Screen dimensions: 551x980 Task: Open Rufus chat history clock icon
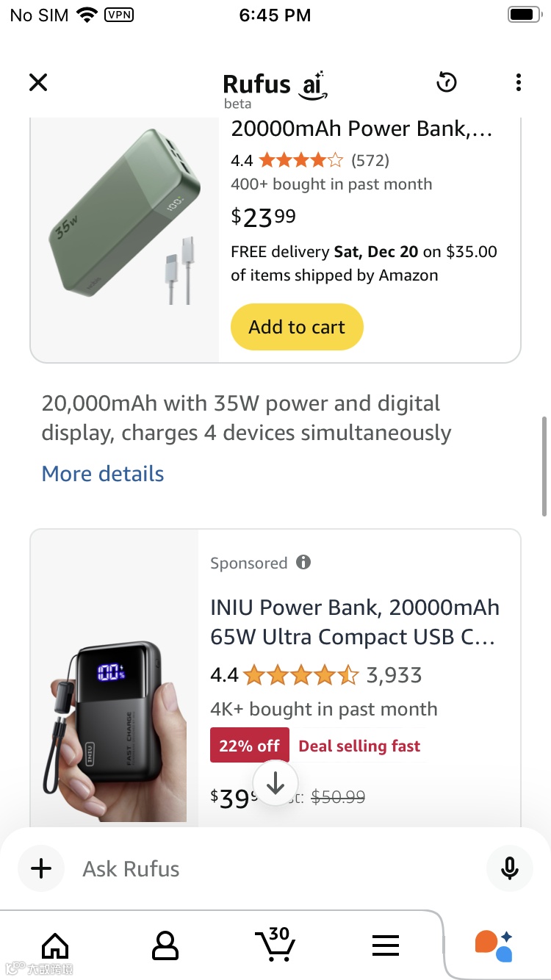coord(447,82)
